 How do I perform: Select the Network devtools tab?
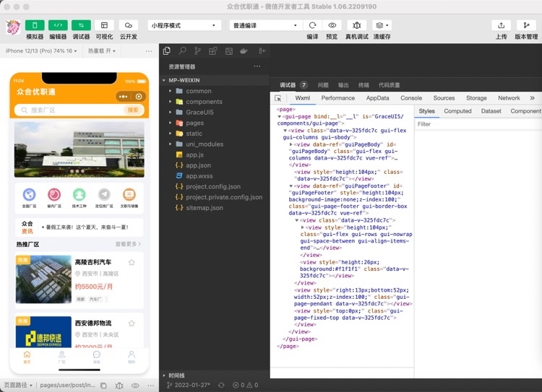(509, 98)
